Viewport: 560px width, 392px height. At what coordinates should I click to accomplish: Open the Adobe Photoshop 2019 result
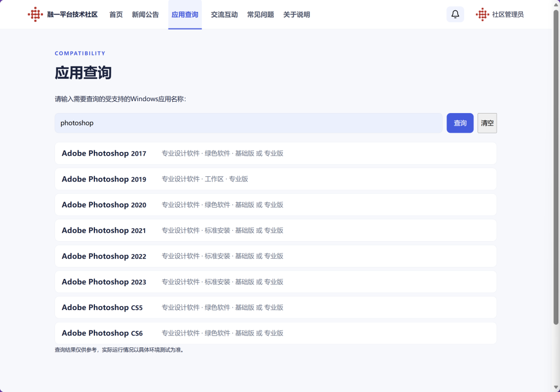pos(276,179)
